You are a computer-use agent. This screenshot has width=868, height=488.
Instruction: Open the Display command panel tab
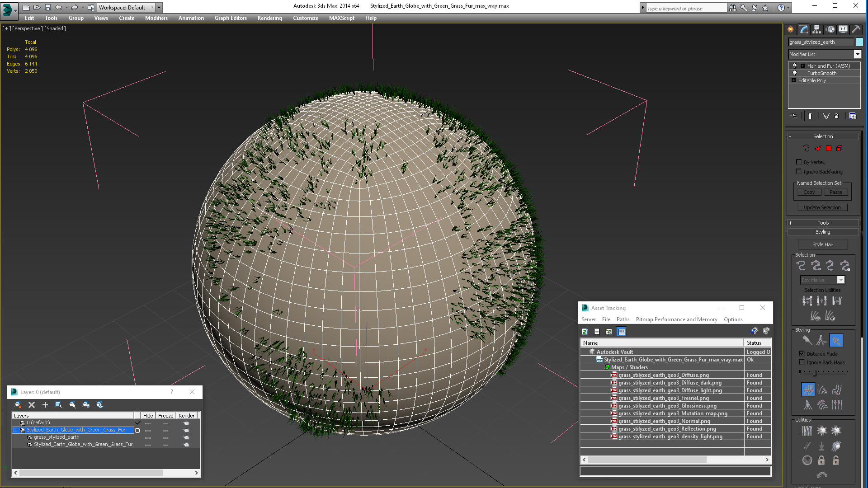point(843,29)
